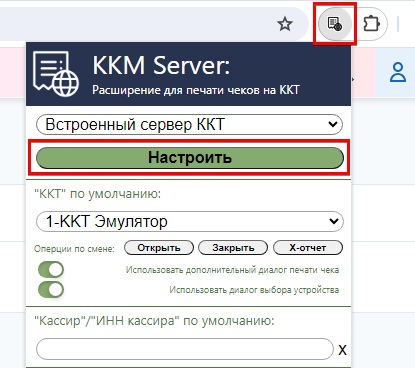
Task: Click the KKM Server receipt-globe logo
Action: click(x=56, y=74)
